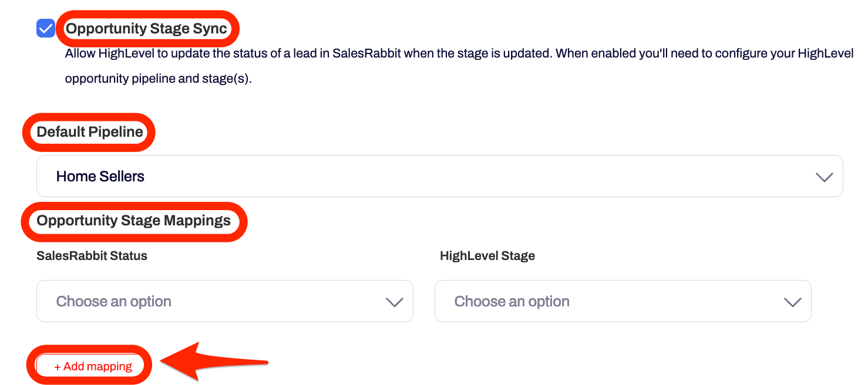
Task: Open the SalesRabbit Status option picker
Action: click(225, 301)
